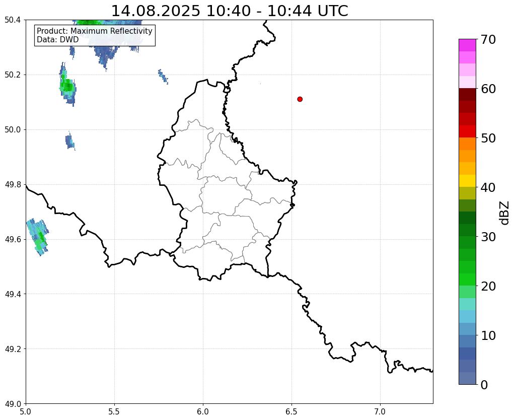Screen dimensions: 515x420
Task: Click the 49.0 latitude axis label
Action: [x=13, y=403]
